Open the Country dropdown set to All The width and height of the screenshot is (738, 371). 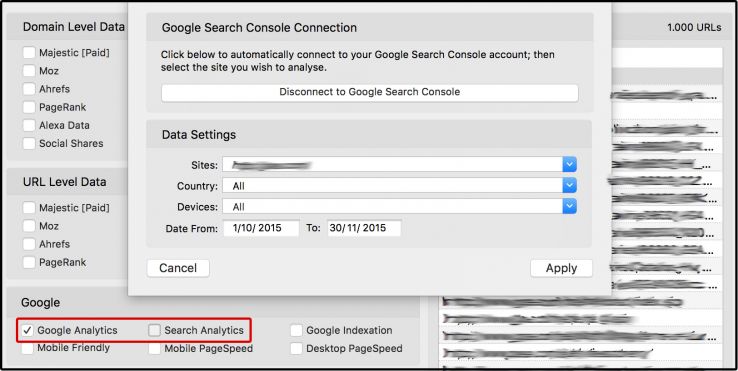pos(400,186)
